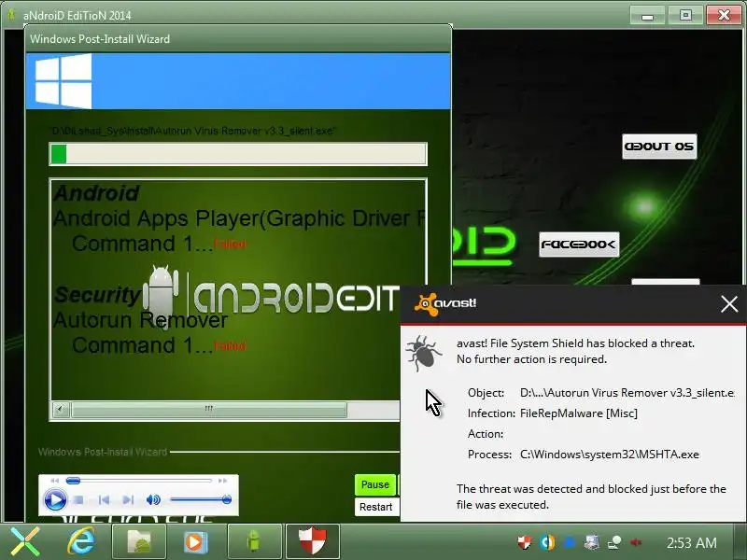This screenshot has width=747, height=560.
Task: Launch Internet Explorer from taskbar
Action: 81,542
